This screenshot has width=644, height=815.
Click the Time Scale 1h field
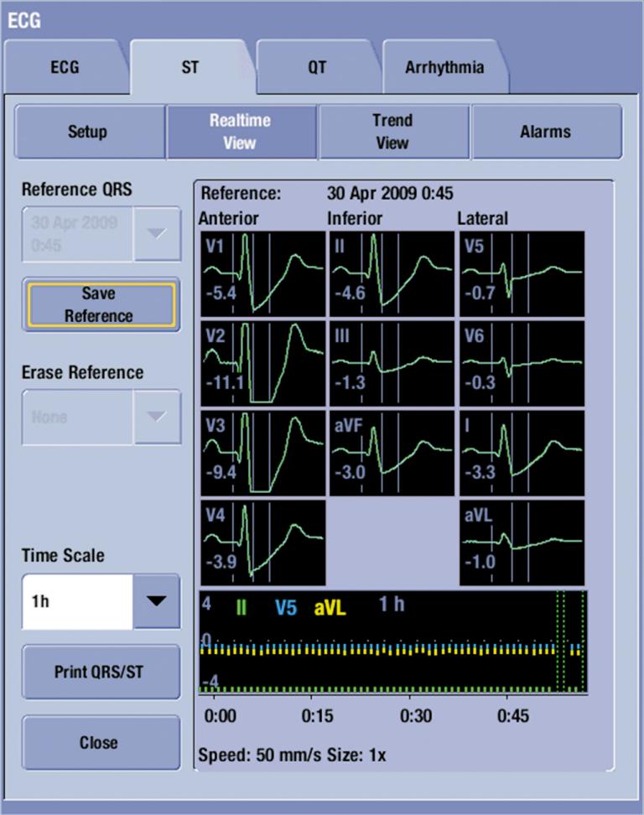click(77, 601)
